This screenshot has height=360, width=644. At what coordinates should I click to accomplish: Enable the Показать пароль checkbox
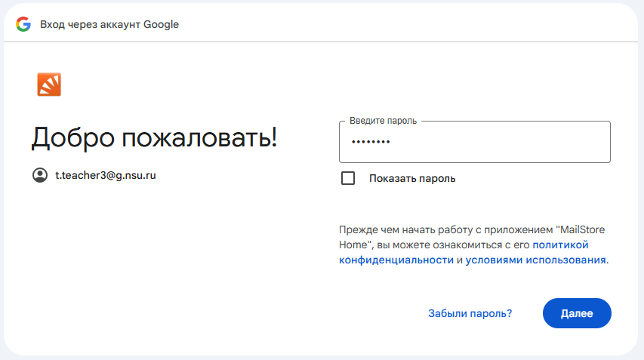point(348,178)
